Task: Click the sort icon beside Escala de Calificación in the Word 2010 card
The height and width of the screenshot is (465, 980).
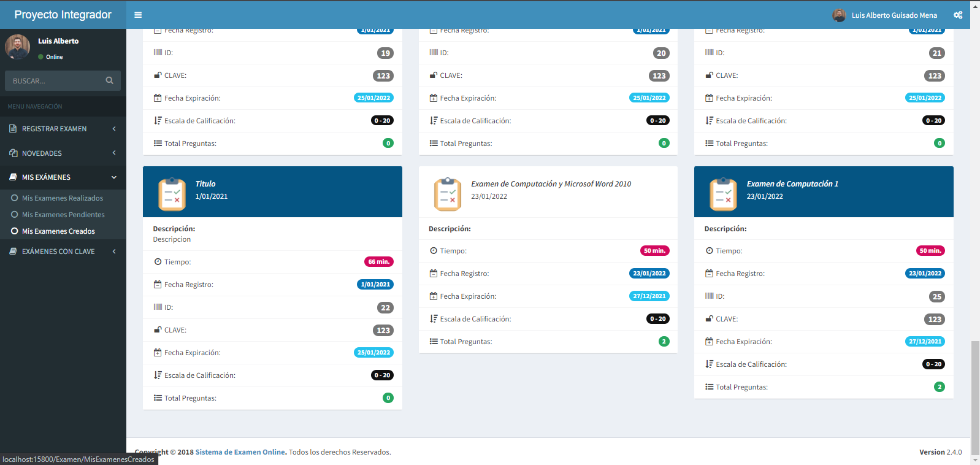Action: [x=434, y=319]
